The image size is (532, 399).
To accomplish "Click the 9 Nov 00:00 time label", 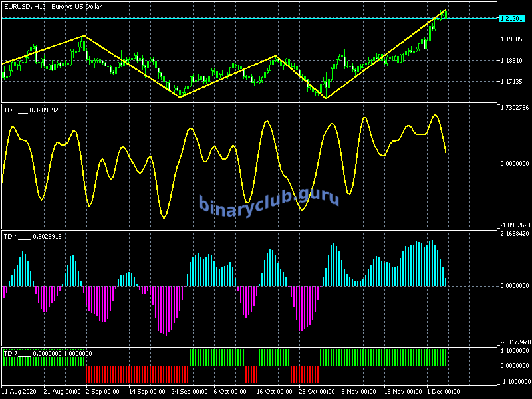I will [360, 392].
